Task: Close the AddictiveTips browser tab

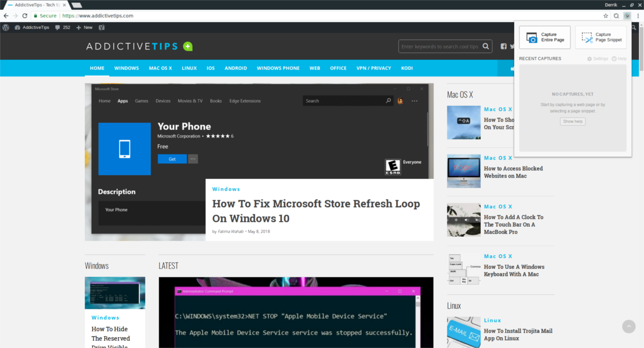Action: (63, 4)
